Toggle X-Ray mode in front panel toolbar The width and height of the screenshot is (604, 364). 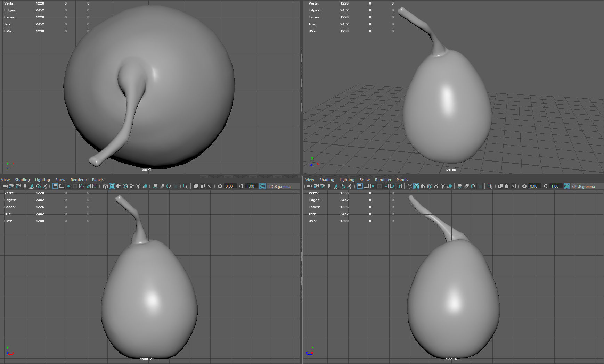pos(196,186)
